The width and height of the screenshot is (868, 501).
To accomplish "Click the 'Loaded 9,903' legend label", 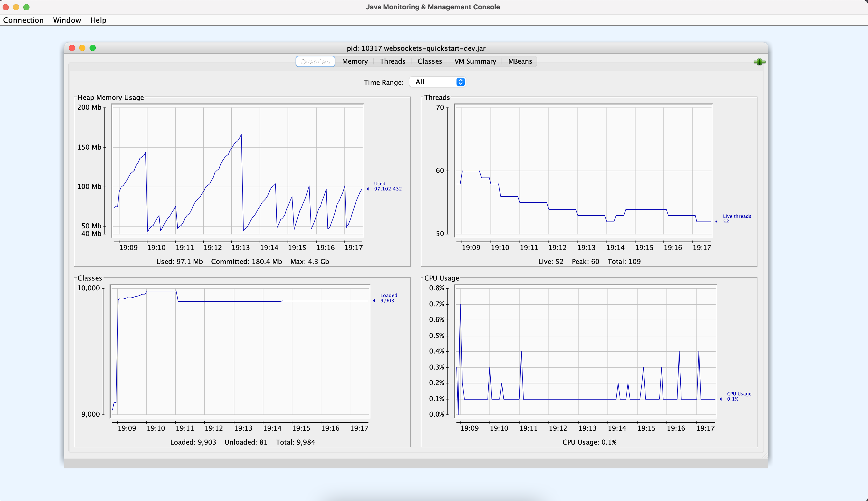I will click(388, 298).
